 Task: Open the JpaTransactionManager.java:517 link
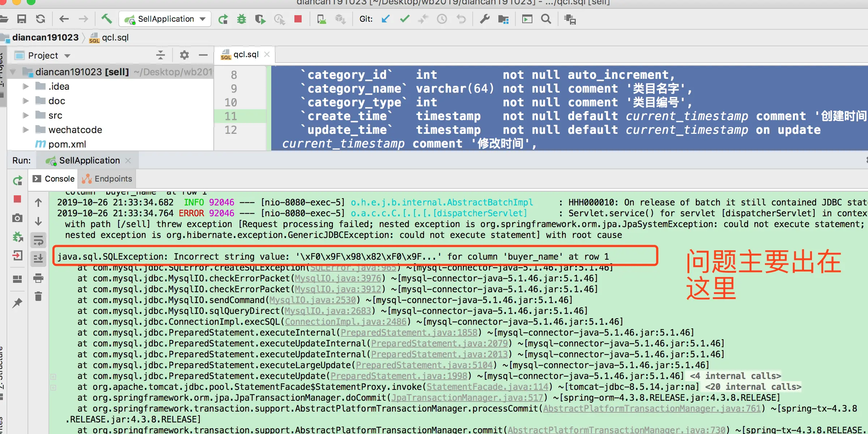pyautogui.click(x=467, y=398)
